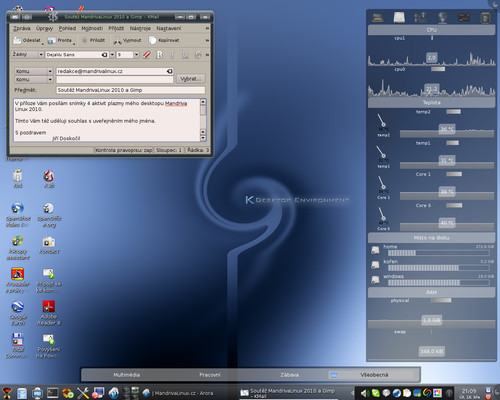Open the 'Povýšení na Pow...' desktop icon
This screenshot has width=500, height=400.
[x=49, y=339]
